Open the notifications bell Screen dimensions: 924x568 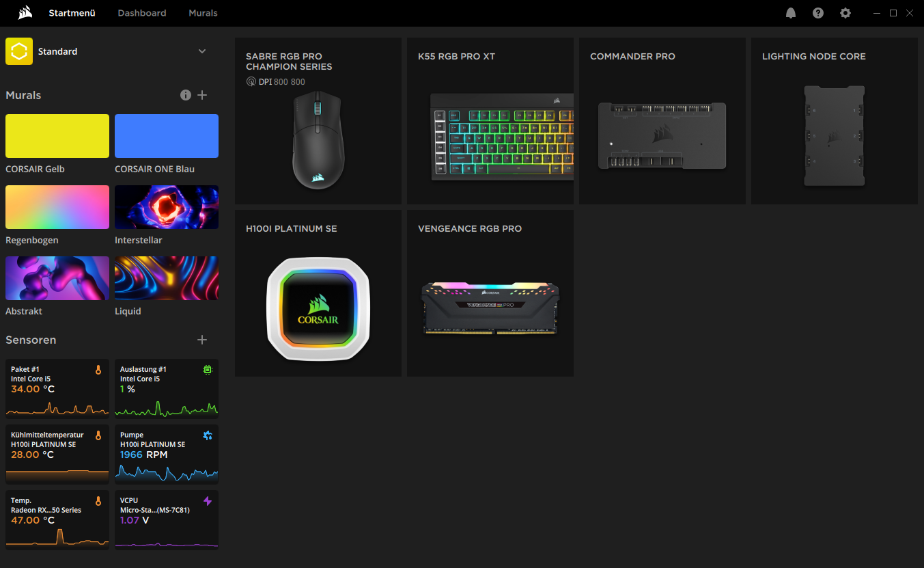(791, 13)
